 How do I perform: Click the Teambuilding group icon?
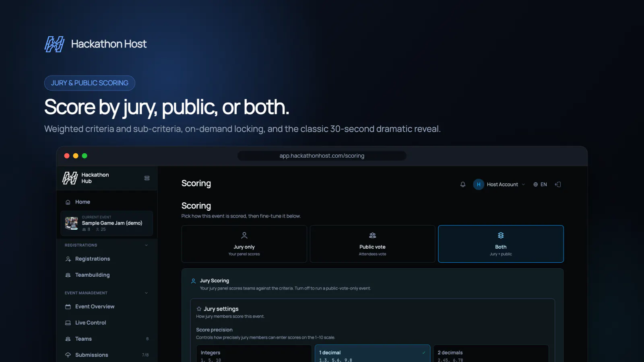(x=68, y=275)
